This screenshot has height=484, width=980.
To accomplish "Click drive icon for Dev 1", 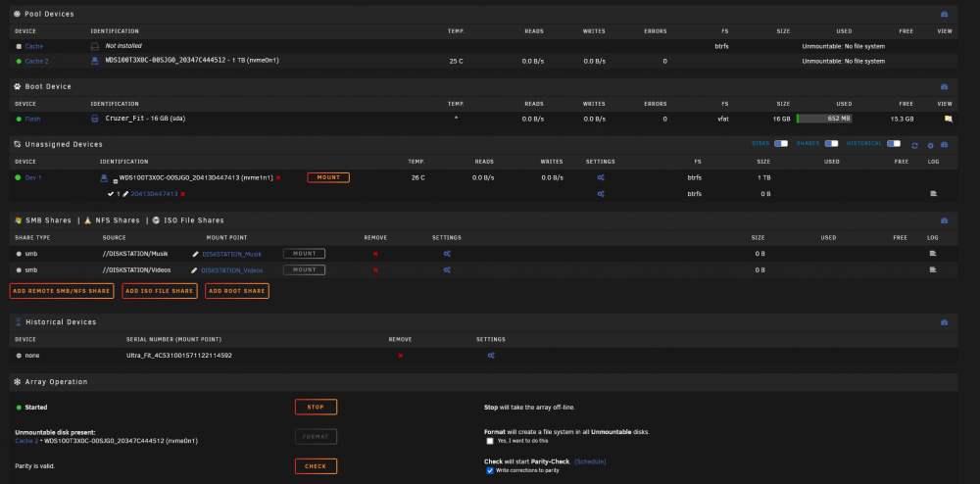I will [105, 178].
